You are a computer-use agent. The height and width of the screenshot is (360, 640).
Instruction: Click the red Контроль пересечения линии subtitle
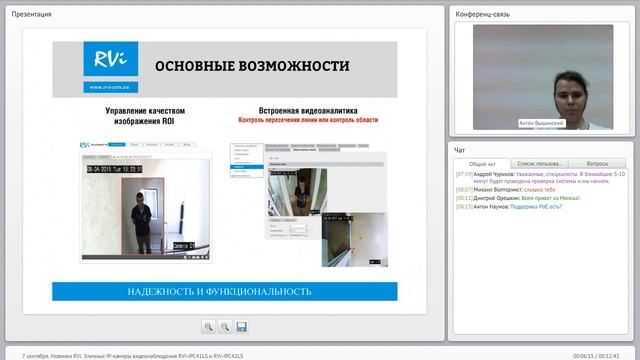tap(308, 120)
